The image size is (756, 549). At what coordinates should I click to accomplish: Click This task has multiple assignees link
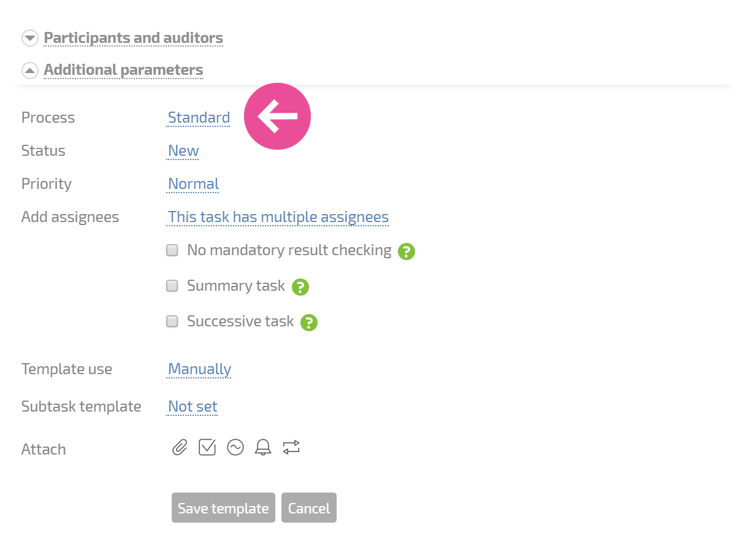tap(278, 217)
